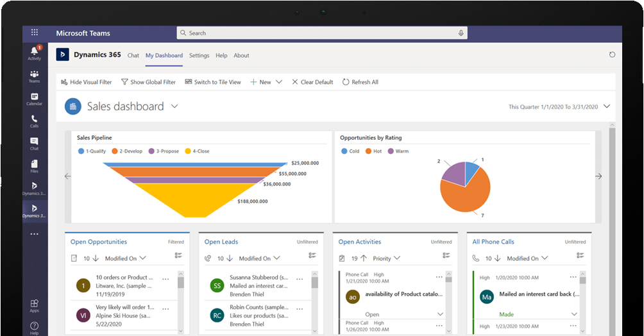Expand the Made phone call card
This screenshot has height=336, width=644.
[574, 314]
